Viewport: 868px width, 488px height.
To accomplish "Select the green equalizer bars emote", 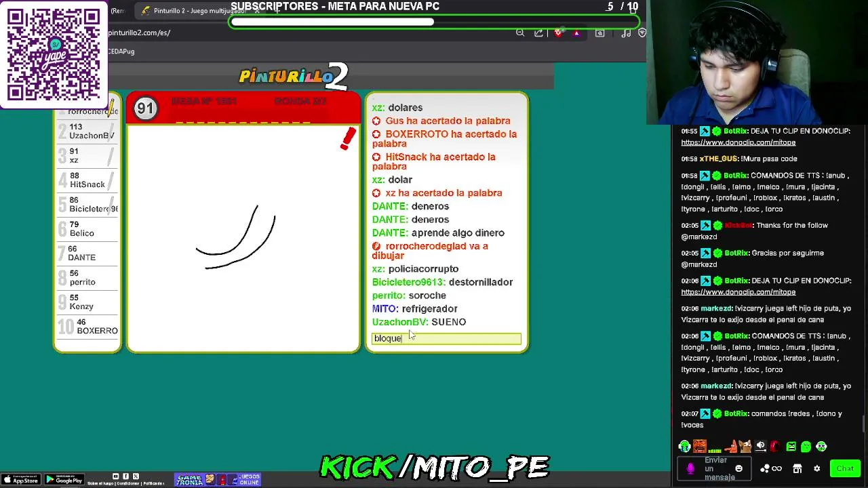I will 715,450.
